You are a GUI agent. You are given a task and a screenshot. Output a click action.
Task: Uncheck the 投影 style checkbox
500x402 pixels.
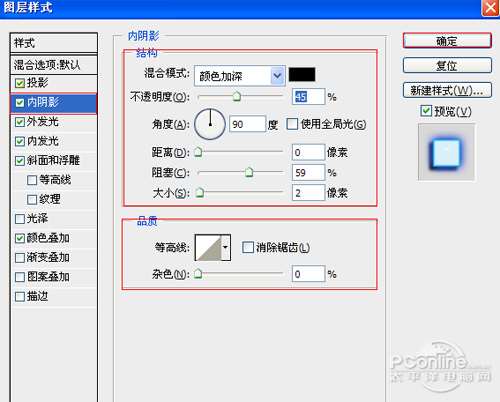pos(20,83)
